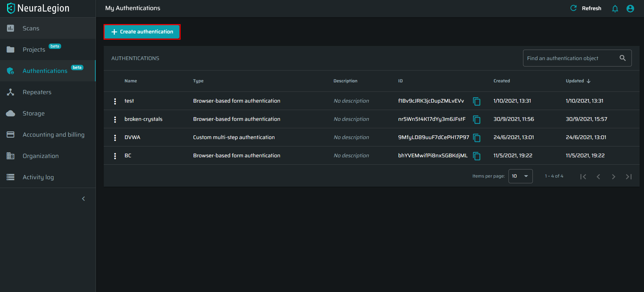Refresh the authentications list
The height and width of the screenshot is (292, 644).
[x=586, y=8]
